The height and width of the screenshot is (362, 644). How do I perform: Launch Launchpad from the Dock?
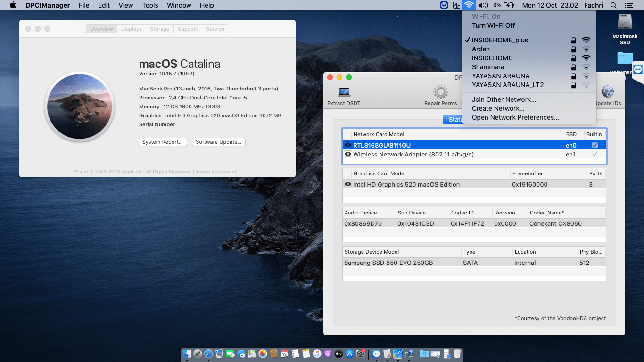click(x=198, y=354)
